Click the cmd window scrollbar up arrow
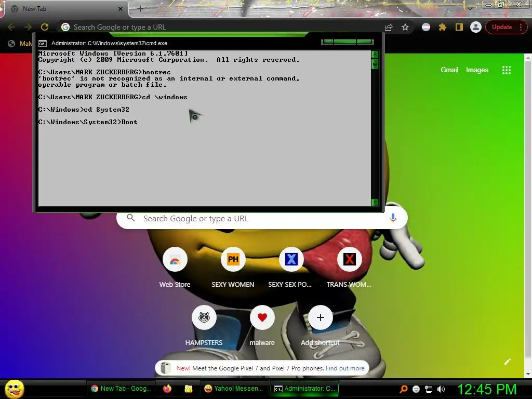532x399 pixels. click(375, 54)
